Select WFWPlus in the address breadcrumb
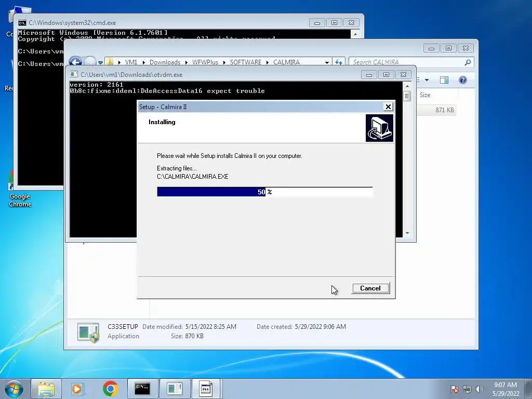The image size is (532, 399). tap(205, 62)
